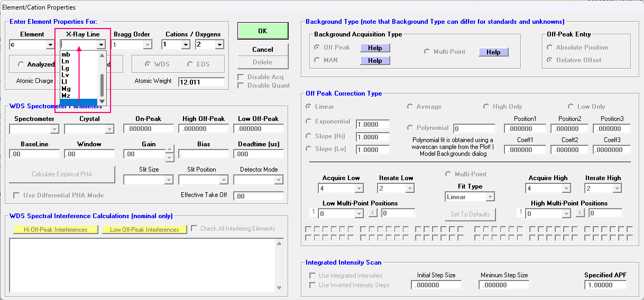This screenshot has height=300, width=644.
Task: Click the Specified APF field
Action: [x=605, y=285]
